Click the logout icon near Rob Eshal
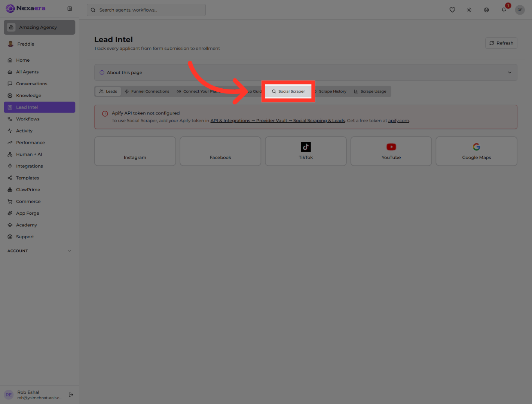 tap(71, 395)
